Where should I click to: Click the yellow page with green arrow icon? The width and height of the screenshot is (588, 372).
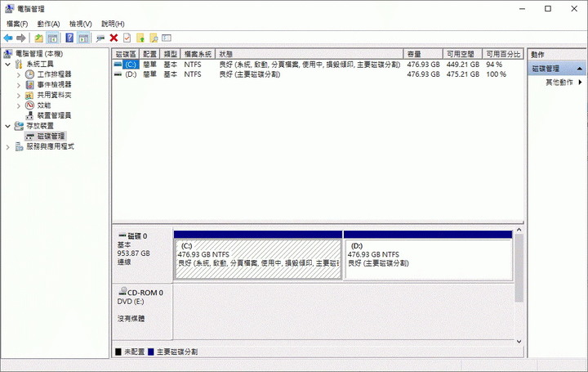140,38
